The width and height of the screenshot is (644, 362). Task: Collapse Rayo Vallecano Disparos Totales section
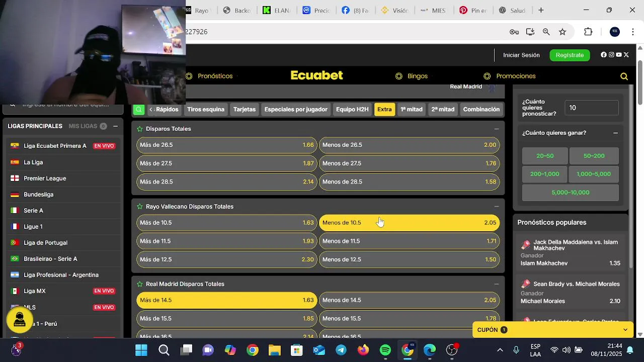(x=497, y=207)
